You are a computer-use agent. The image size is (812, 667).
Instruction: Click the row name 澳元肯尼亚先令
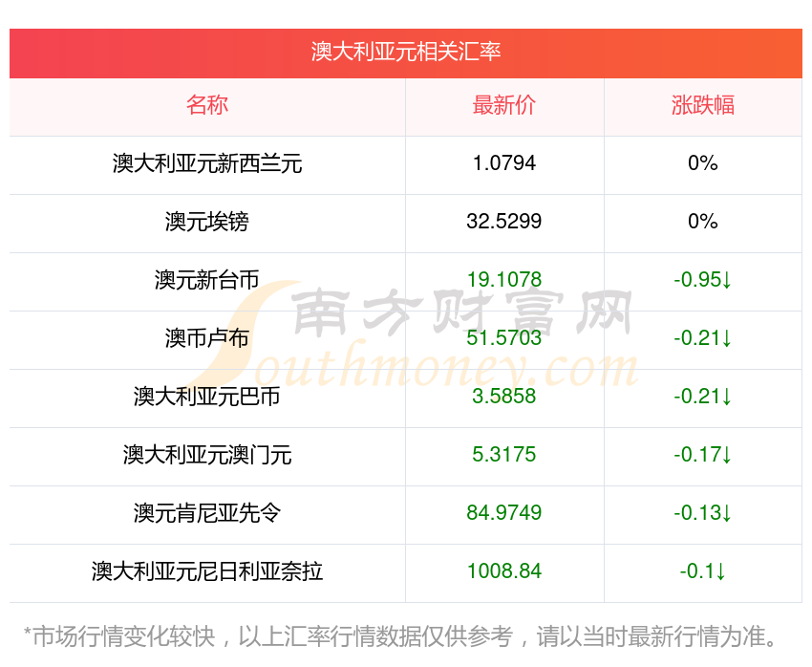click(207, 513)
